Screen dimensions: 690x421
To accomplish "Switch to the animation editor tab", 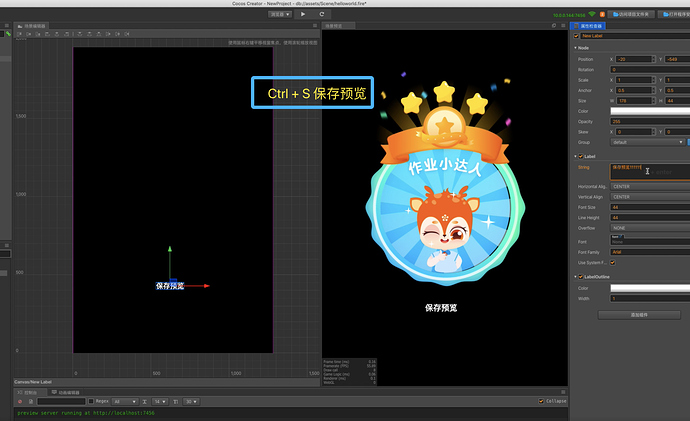I will pyautogui.click(x=66, y=392).
